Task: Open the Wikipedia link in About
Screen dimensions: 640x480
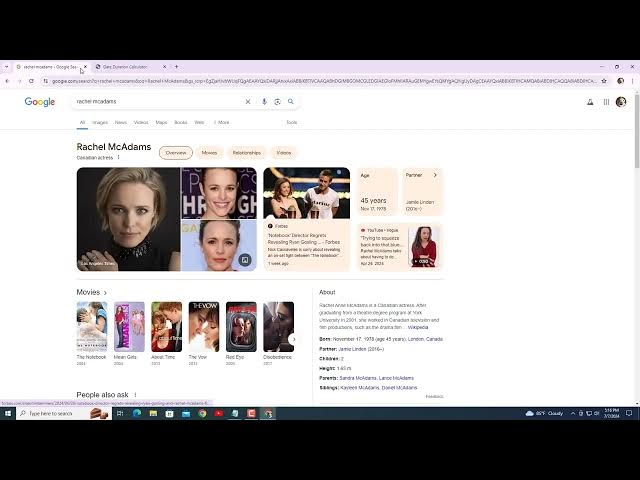Action: click(x=418, y=327)
